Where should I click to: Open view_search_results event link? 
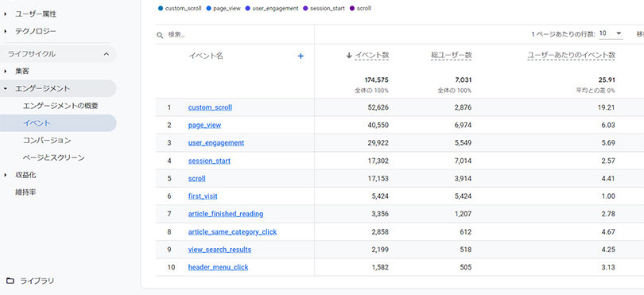(x=219, y=250)
